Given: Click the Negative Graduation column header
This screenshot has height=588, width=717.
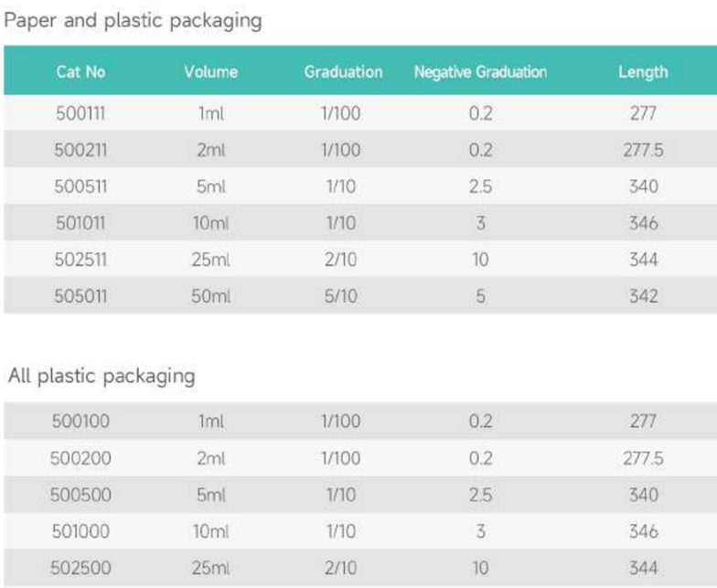Looking at the screenshot, I should [481, 72].
